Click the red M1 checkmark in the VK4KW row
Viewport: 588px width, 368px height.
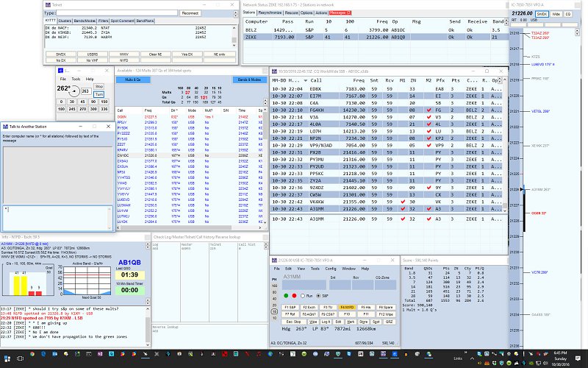tap(403, 202)
